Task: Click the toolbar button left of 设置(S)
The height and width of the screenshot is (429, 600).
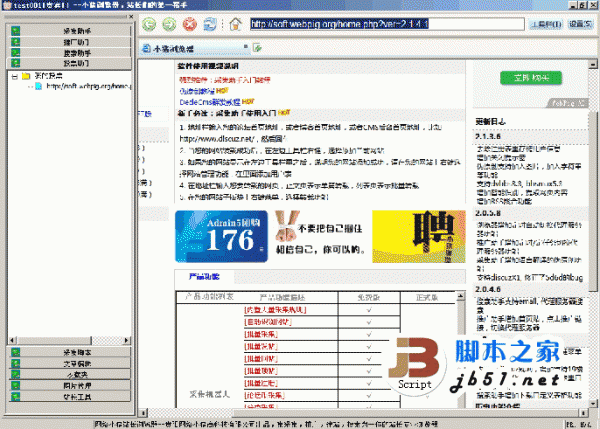Action: pos(546,24)
